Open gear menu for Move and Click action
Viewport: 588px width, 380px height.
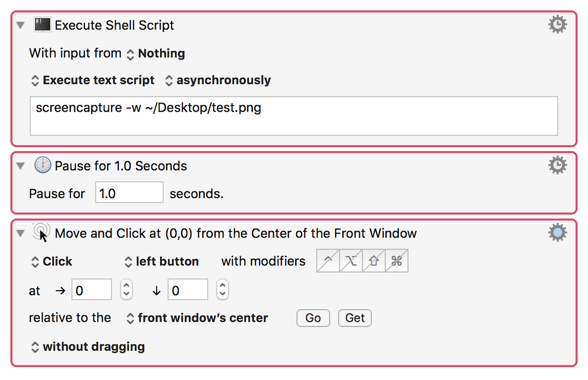(557, 232)
